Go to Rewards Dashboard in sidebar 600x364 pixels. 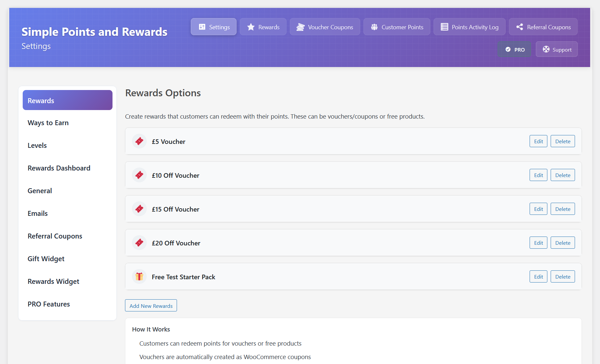click(x=59, y=168)
